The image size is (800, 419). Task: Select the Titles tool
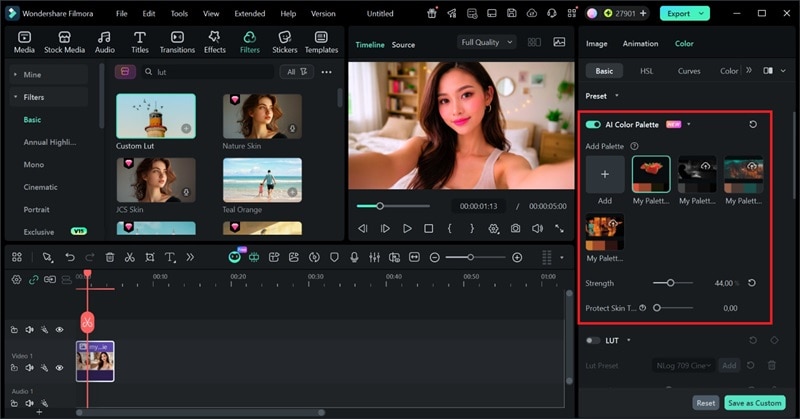139,42
